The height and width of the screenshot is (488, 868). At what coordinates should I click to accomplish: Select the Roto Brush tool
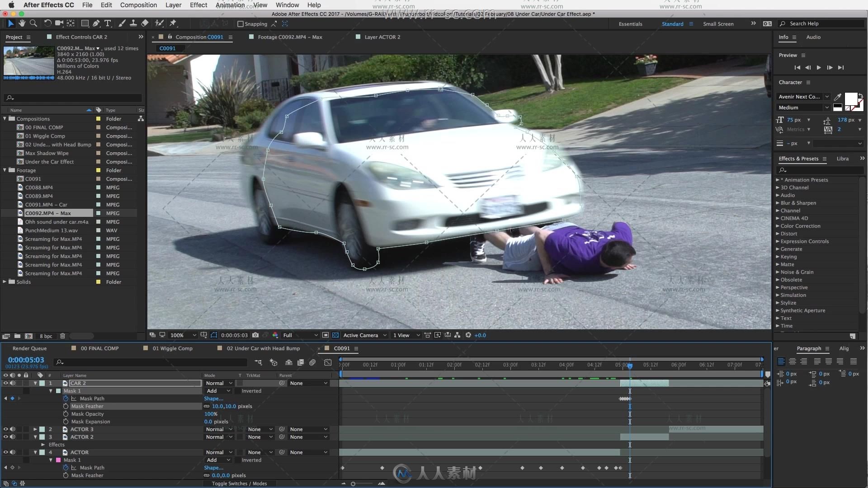[159, 23]
